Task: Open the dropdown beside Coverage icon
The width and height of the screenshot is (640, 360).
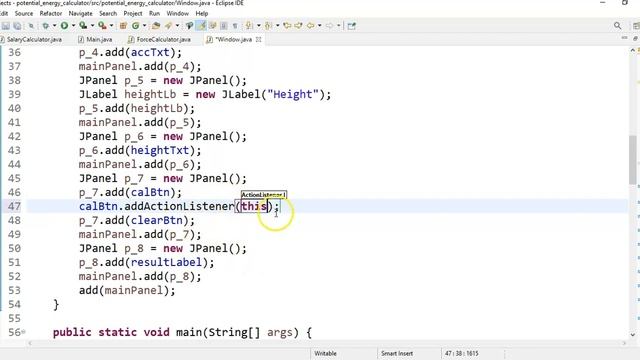Action: (93, 26)
